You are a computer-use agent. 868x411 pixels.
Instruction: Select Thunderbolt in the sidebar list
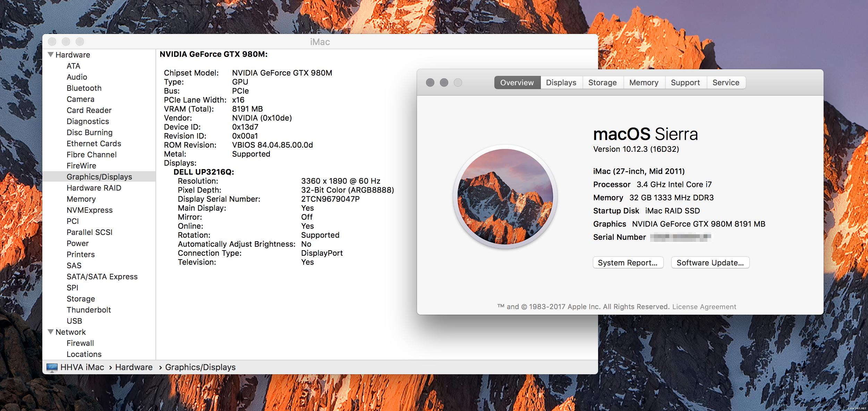click(89, 310)
